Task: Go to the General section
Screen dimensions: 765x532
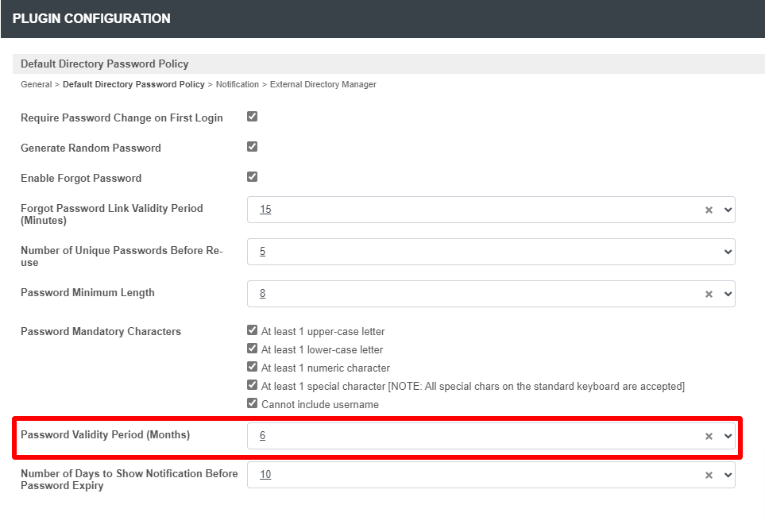Action: tap(36, 84)
